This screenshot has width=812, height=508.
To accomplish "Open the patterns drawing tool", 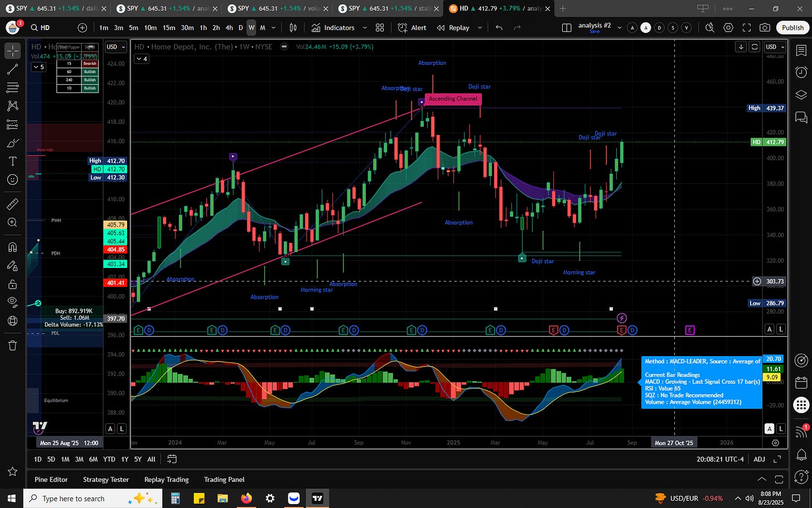I will pos(12,106).
